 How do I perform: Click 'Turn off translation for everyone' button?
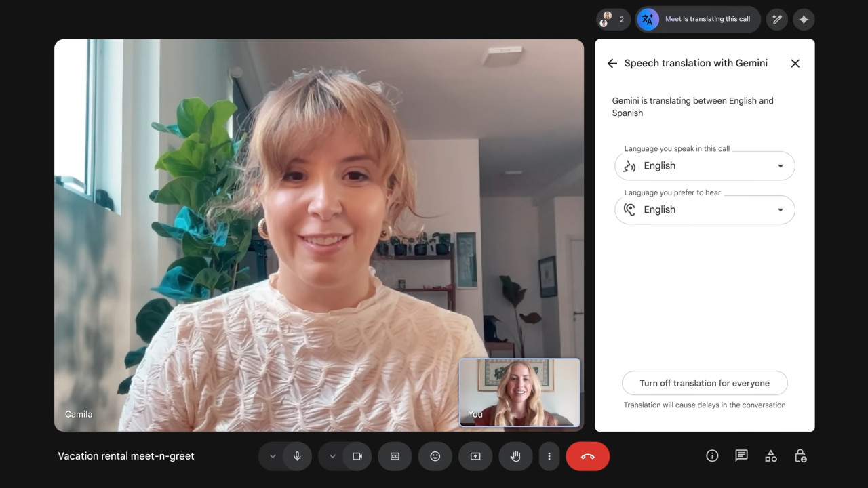(705, 383)
